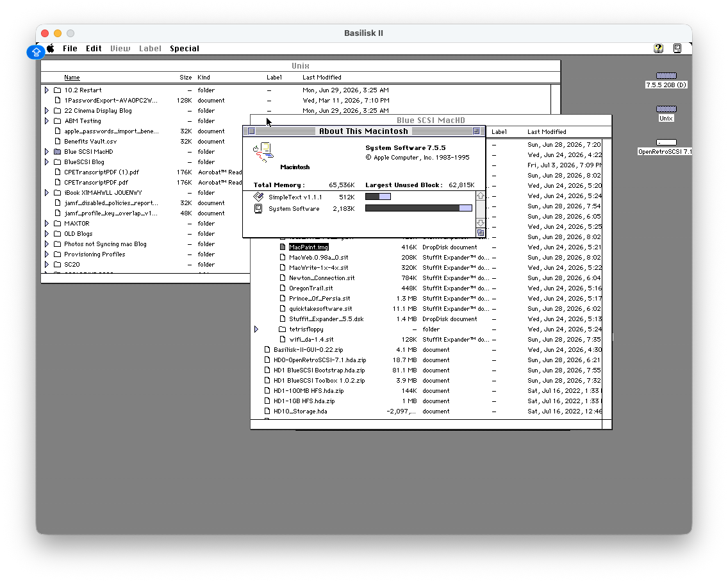Expand the tetrisfloppy folder

coord(256,329)
